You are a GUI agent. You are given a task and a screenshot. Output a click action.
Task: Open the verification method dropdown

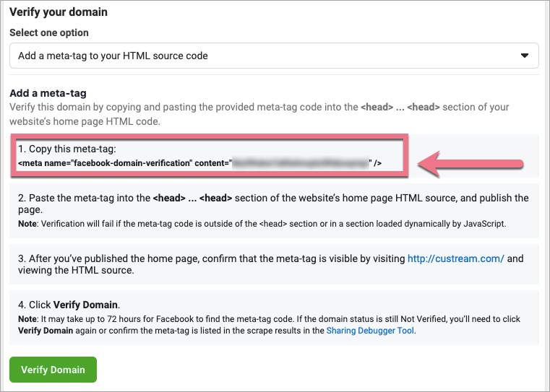[x=273, y=56]
